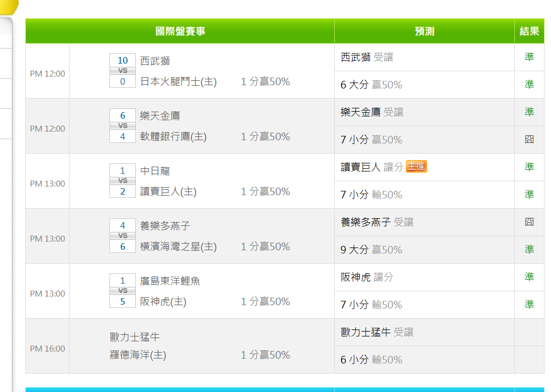The image size is (551, 392).
Task: Open the 西武獅 team name in the match list
Action: tap(155, 61)
